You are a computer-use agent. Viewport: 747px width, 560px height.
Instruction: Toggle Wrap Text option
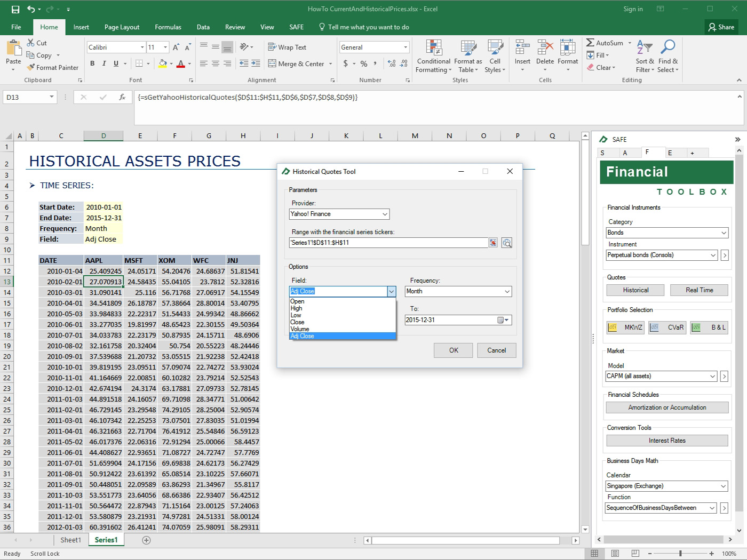tap(287, 47)
